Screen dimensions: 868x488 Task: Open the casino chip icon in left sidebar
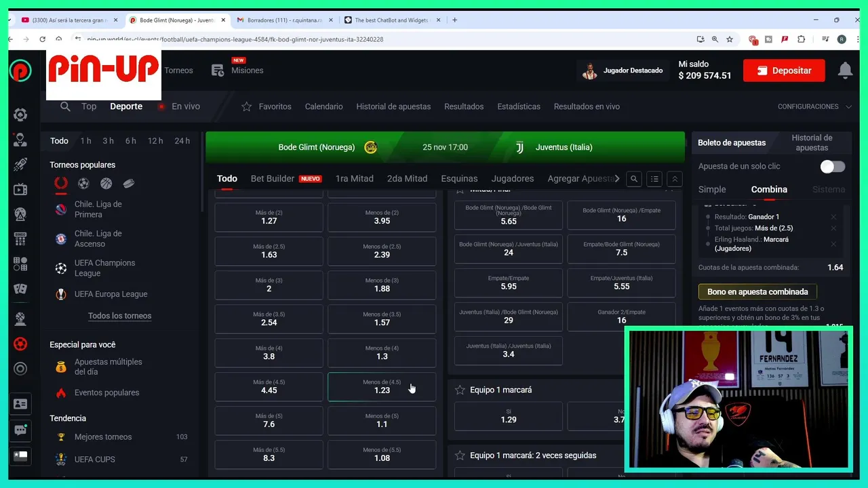(20, 115)
